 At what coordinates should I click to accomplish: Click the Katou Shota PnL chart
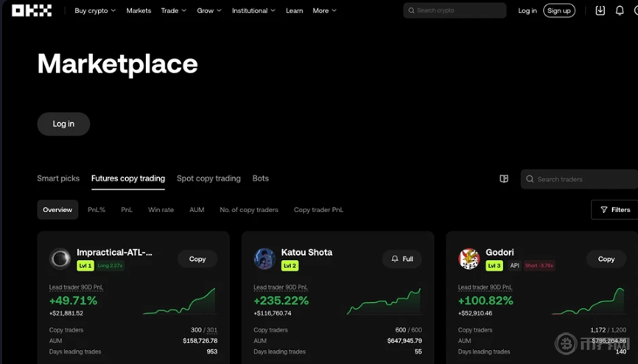coord(384,301)
